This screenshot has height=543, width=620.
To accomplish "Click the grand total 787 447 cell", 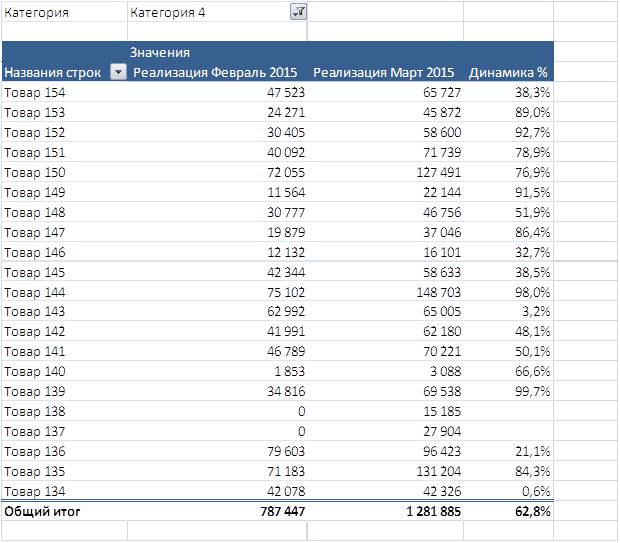I will point(273,511).
